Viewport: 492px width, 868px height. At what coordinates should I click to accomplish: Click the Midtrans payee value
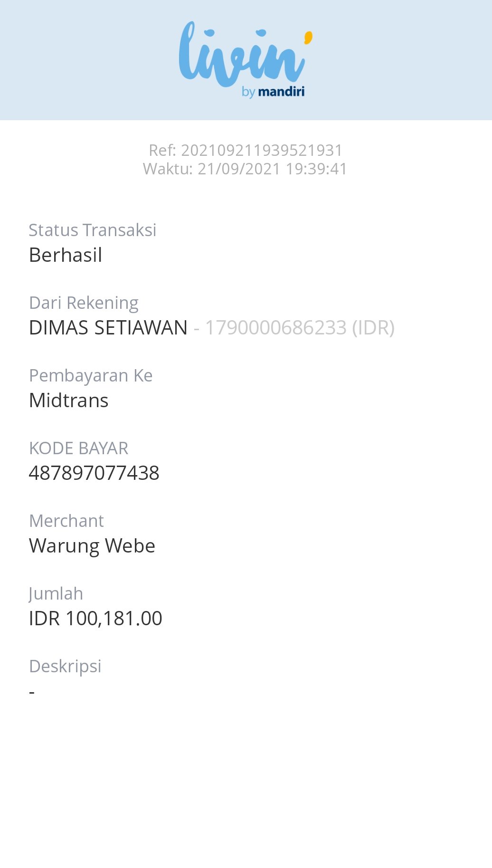tap(69, 401)
